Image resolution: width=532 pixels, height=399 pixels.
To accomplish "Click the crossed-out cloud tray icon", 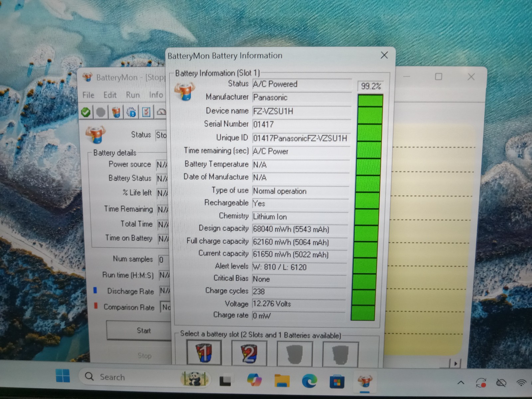I will (x=501, y=383).
